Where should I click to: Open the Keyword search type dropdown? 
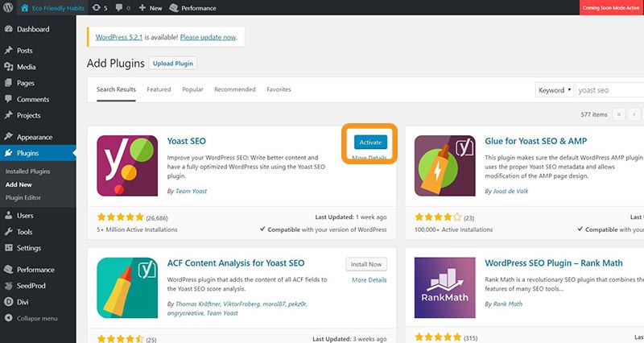[x=554, y=90]
